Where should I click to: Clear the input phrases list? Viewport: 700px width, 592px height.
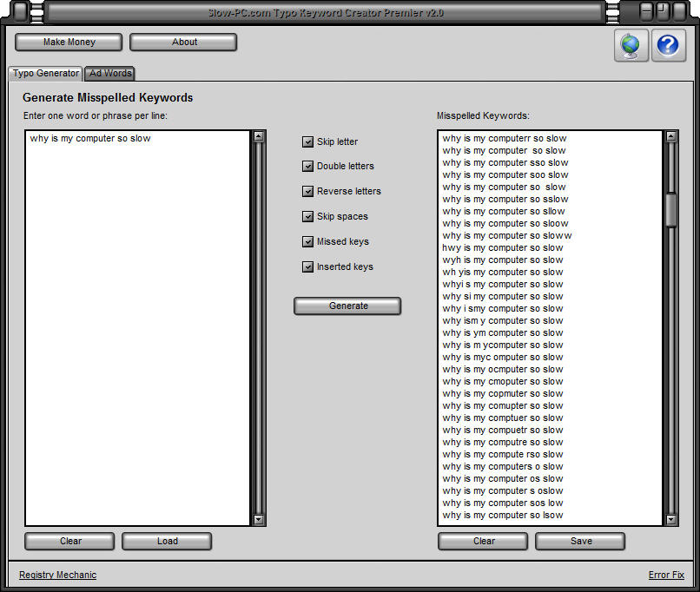coord(70,541)
